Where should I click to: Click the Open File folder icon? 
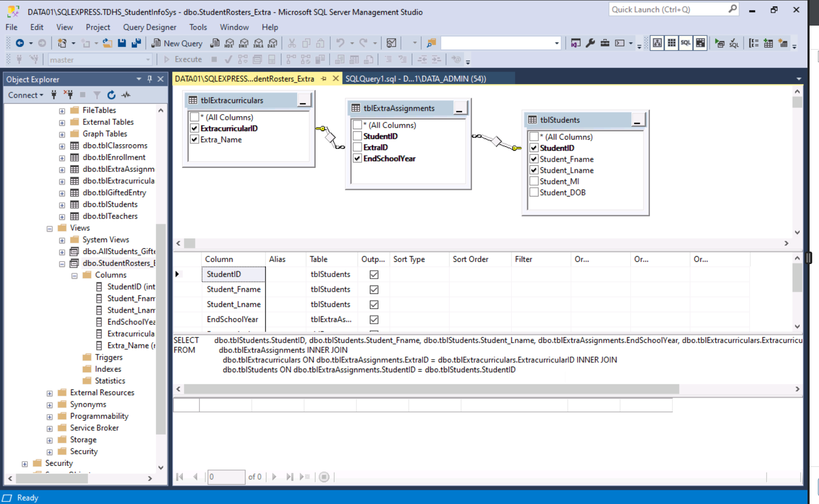click(x=107, y=43)
